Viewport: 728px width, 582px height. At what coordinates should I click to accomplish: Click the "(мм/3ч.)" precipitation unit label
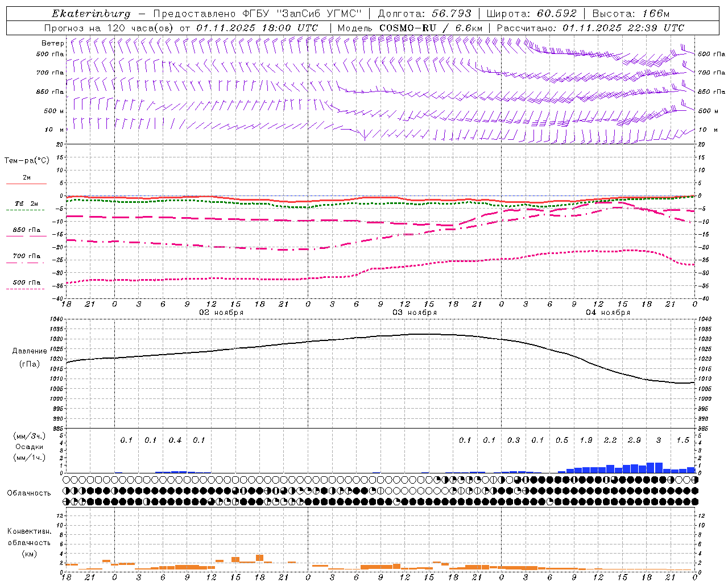click(x=30, y=436)
